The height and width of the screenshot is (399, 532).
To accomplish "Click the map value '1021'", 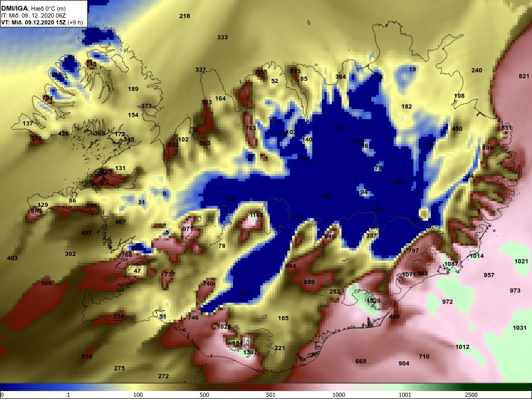I will click(521, 261).
